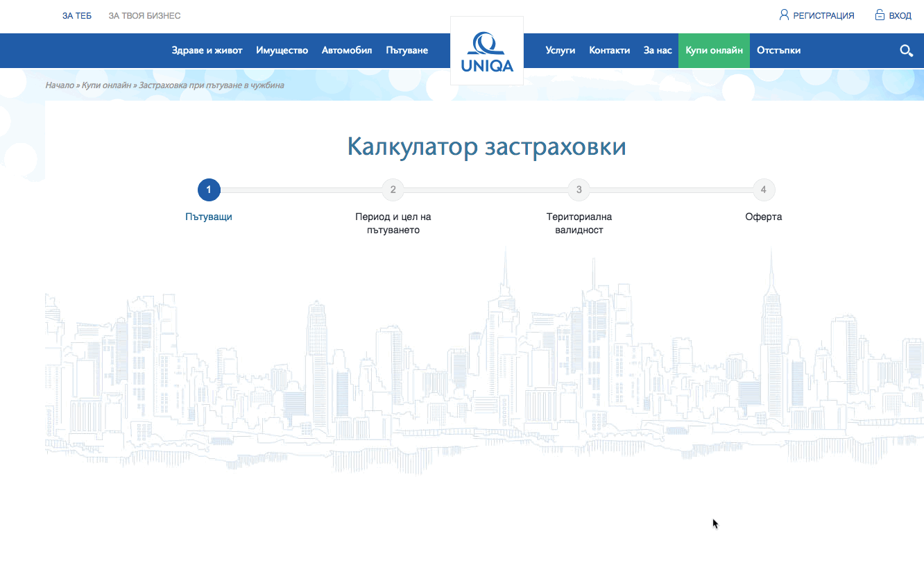Viewport: 924px width, 570px height.
Task: Open the search magnifier icon
Action: 906,50
